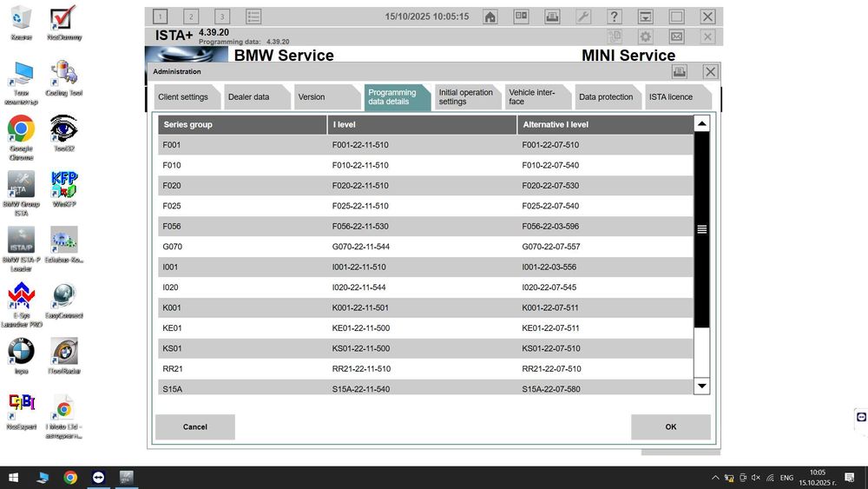The image size is (868, 489).
Task: Click the Cancel button
Action: 194,427
